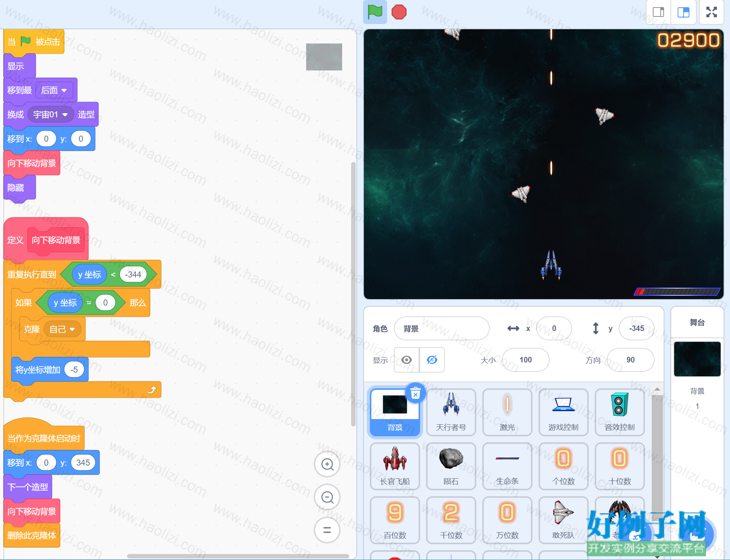Viewport: 730px width, 560px height.
Task: Switch to small stage layout
Action: click(658, 12)
